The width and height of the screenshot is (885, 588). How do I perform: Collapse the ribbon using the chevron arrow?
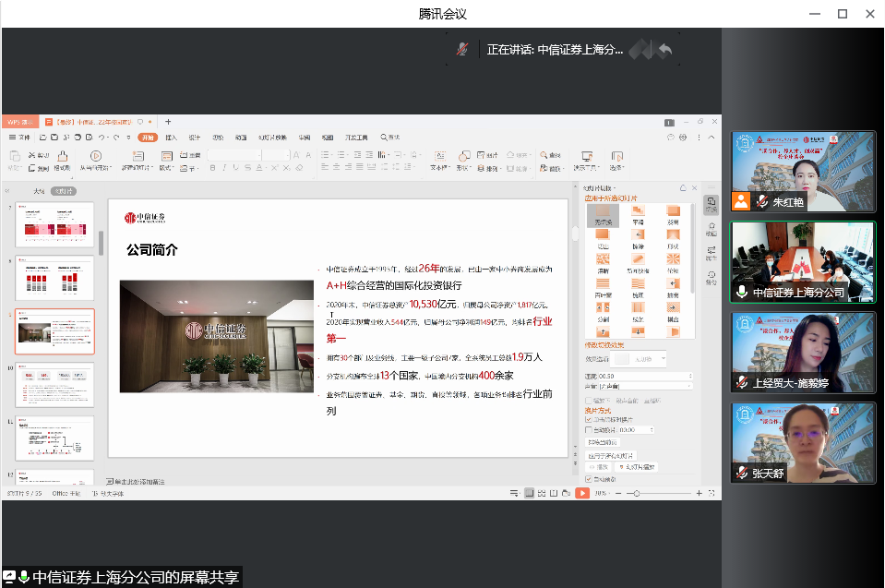(x=712, y=137)
